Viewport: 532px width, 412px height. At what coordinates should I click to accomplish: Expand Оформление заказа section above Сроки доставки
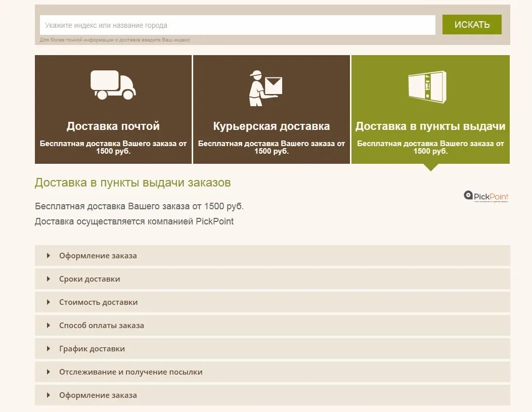(x=273, y=256)
